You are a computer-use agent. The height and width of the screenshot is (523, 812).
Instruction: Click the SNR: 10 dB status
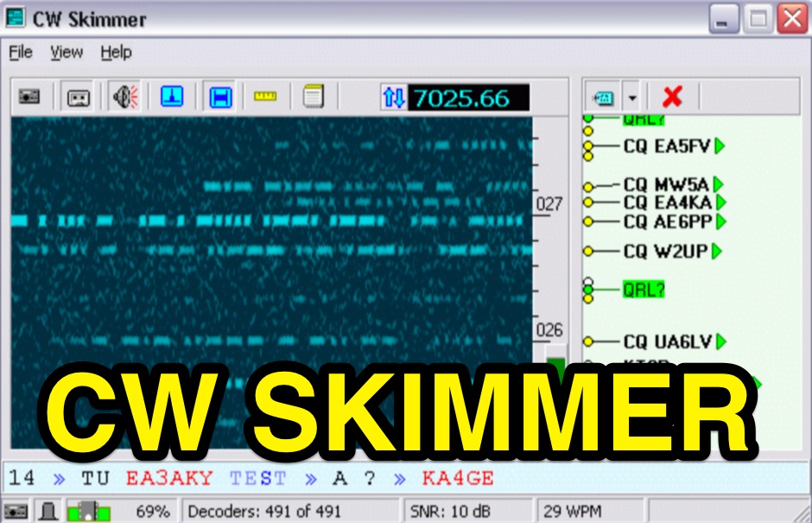(449, 512)
